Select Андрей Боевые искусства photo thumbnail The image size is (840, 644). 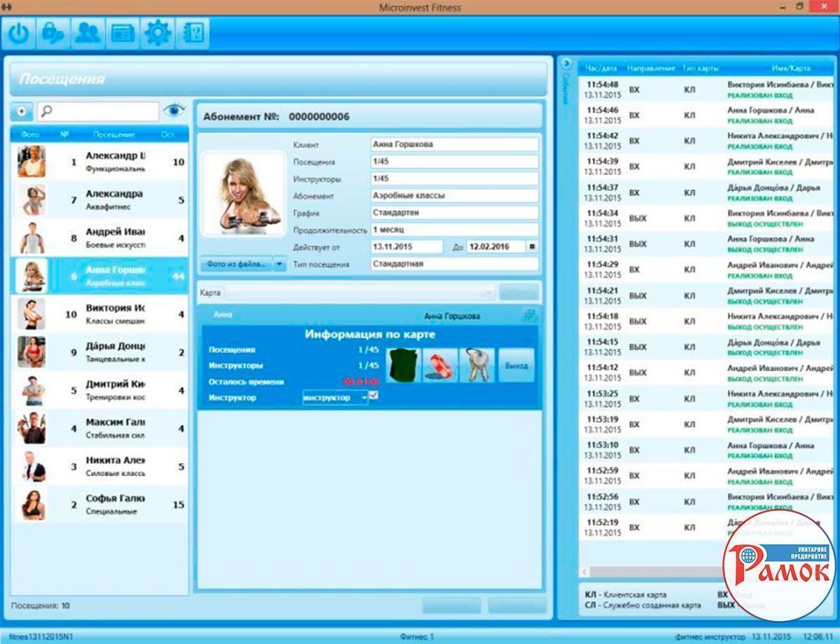[x=31, y=238]
